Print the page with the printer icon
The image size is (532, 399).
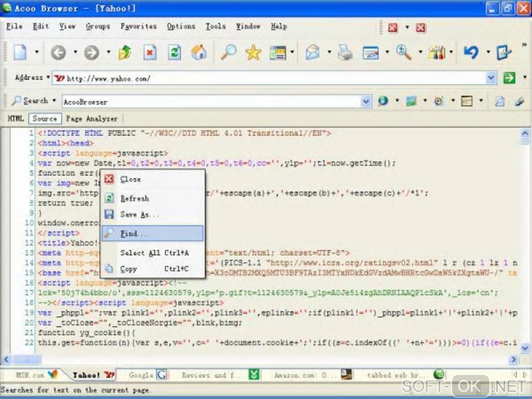(x=345, y=53)
